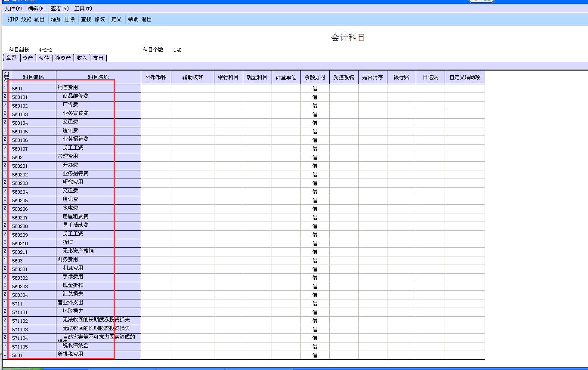Select account code 571102

(20, 321)
